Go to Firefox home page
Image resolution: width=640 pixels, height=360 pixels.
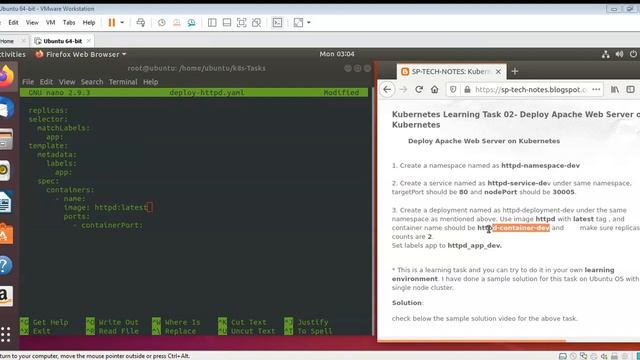coord(434,89)
